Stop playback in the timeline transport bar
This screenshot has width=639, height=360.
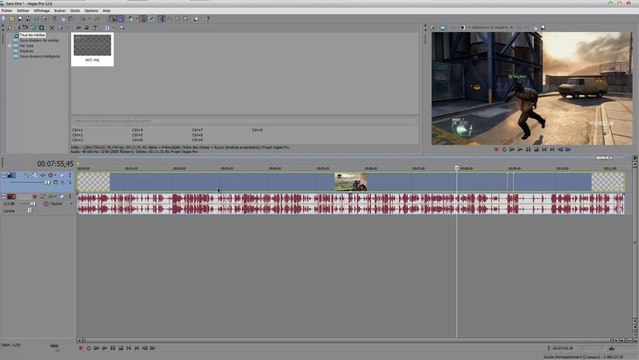tap(121, 348)
